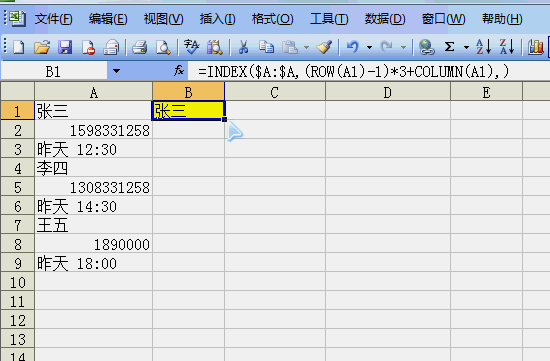Select the Format Painter brush icon
The height and width of the screenshot is (361, 550).
(324, 47)
